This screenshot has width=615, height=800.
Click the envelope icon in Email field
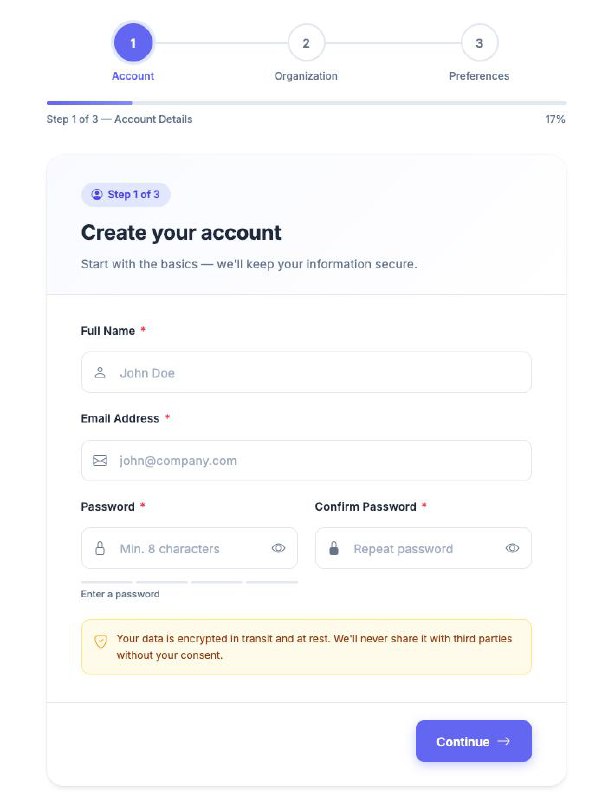[x=100, y=461]
